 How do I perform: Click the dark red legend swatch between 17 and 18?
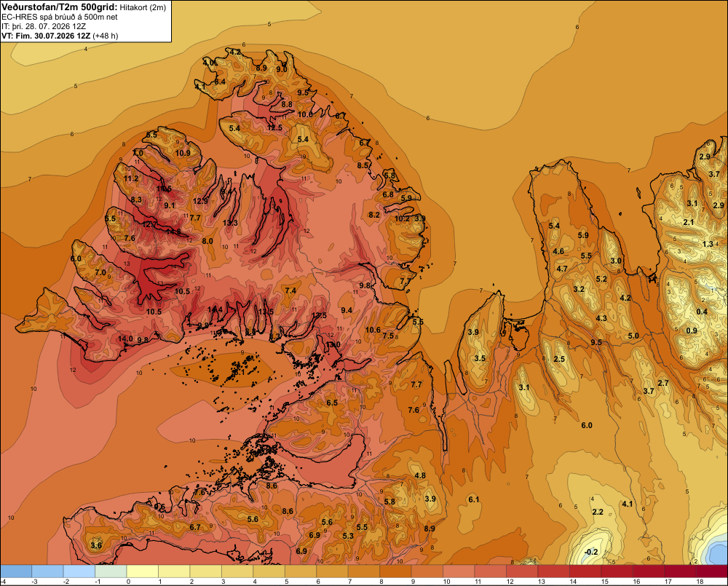pos(680,571)
